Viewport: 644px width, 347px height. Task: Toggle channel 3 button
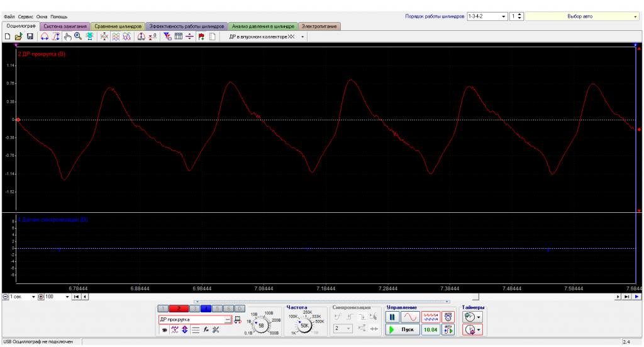tap(195, 309)
